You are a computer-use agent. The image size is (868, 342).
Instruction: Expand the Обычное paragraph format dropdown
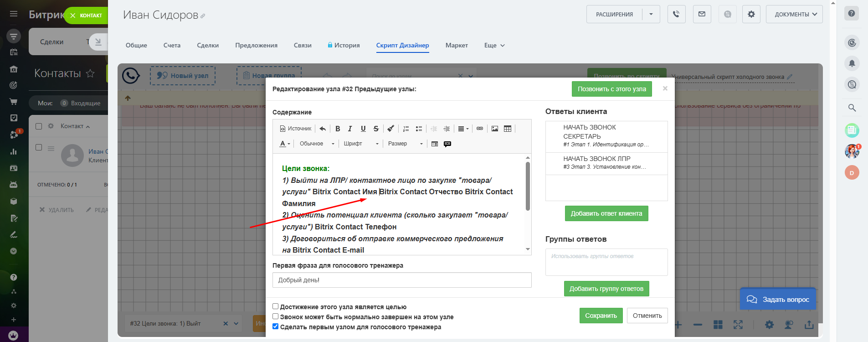pyautogui.click(x=317, y=144)
